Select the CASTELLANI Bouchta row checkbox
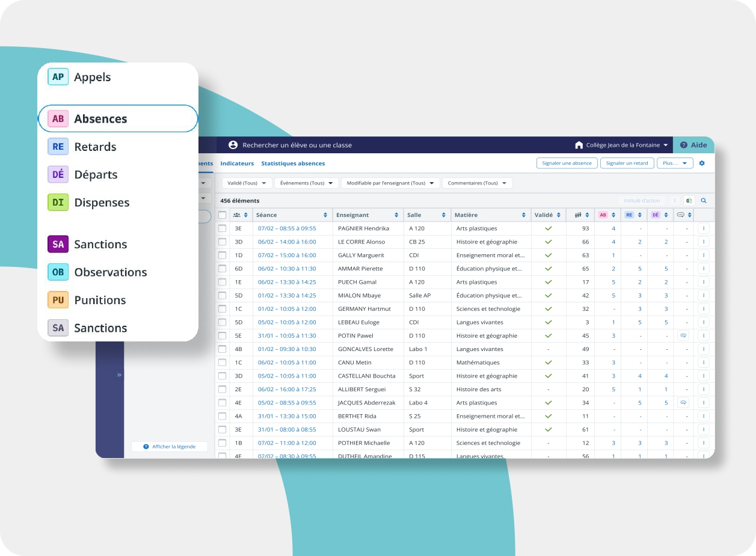The width and height of the screenshot is (756, 556). click(x=223, y=376)
